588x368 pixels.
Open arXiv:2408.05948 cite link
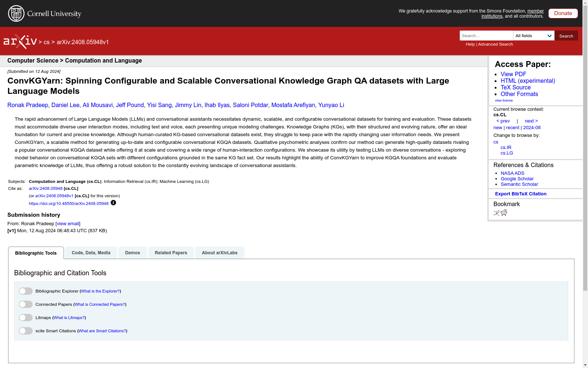coord(46,188)
